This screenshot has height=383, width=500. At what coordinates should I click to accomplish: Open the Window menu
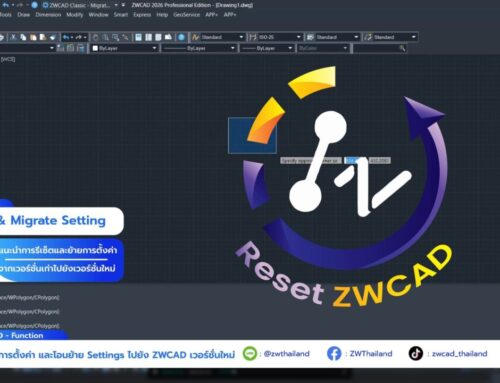(98, 15)
